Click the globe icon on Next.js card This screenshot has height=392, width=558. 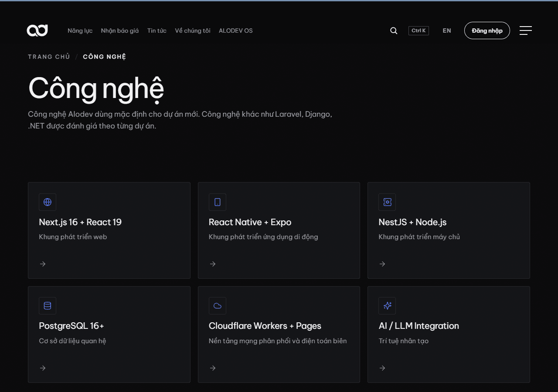pyautogui.click(x=48, y=202)
